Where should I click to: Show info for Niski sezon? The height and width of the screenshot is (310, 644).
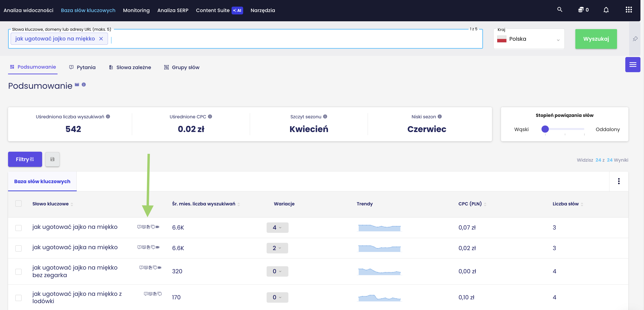(439, 117)
